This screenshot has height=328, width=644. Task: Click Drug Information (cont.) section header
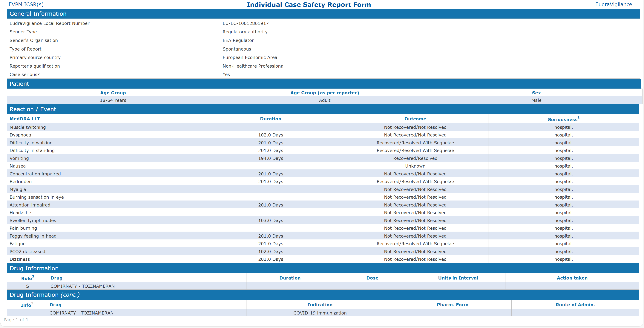[x=323, y=295]
